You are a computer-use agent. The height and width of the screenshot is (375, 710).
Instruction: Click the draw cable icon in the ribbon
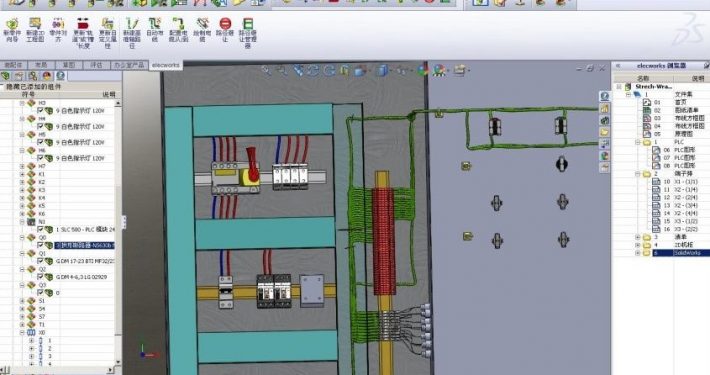(x=202, y=24)
